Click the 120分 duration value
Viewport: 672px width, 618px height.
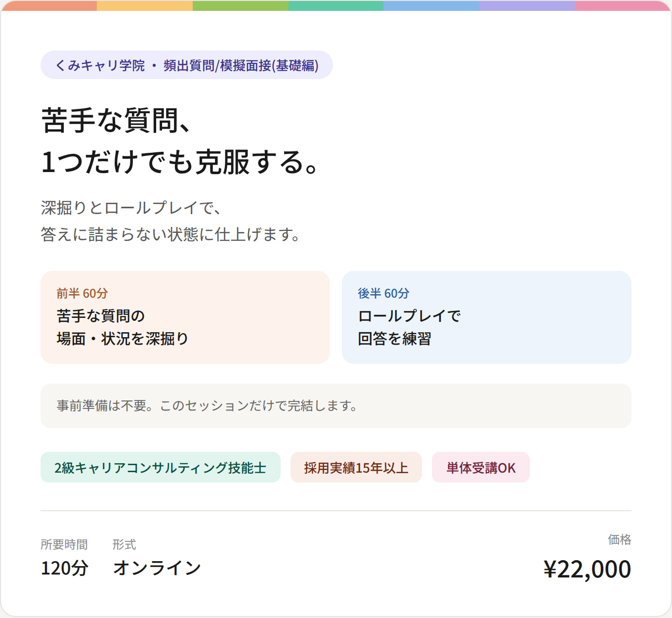[64, 568]
